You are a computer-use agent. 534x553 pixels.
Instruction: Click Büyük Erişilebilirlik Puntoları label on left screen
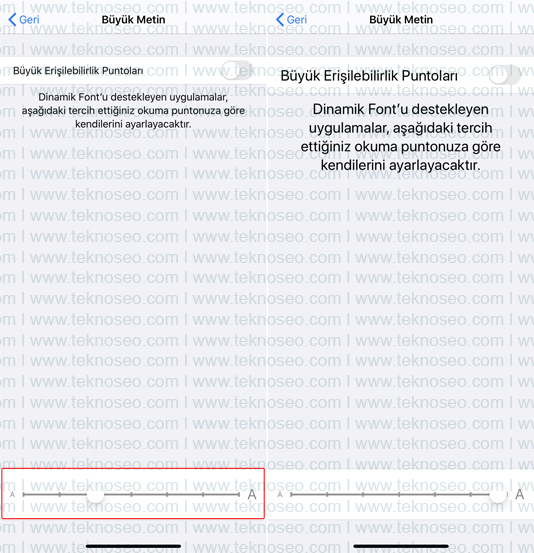[78, 71]
